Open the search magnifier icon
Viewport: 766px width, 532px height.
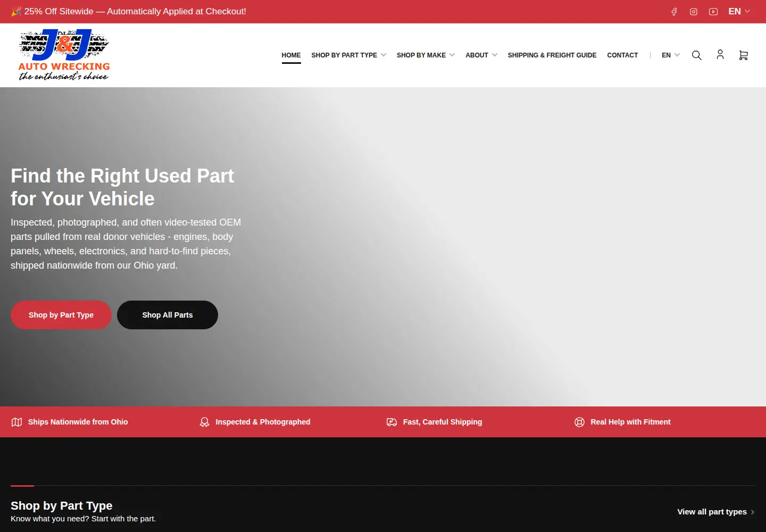(x=697, y=55)
